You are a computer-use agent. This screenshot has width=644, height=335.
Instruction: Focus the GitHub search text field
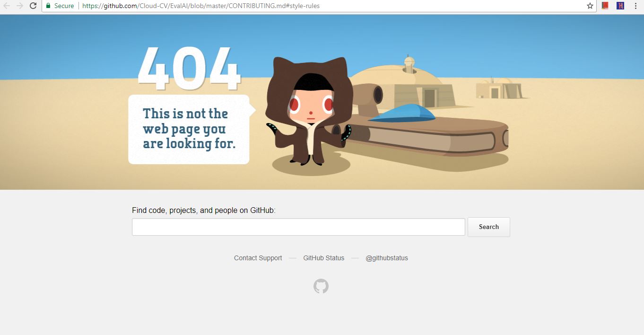(298, 227)
